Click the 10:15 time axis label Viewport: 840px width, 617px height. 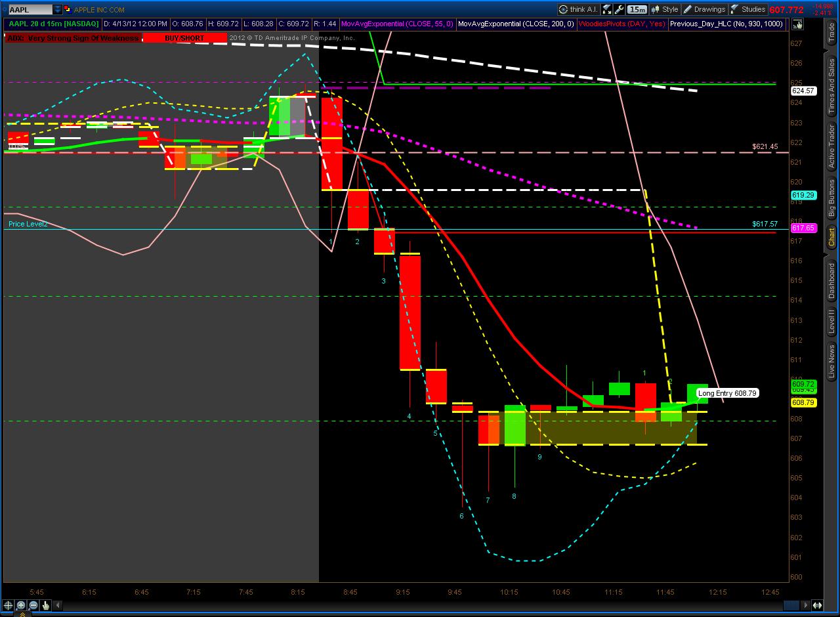pos(509,592)
